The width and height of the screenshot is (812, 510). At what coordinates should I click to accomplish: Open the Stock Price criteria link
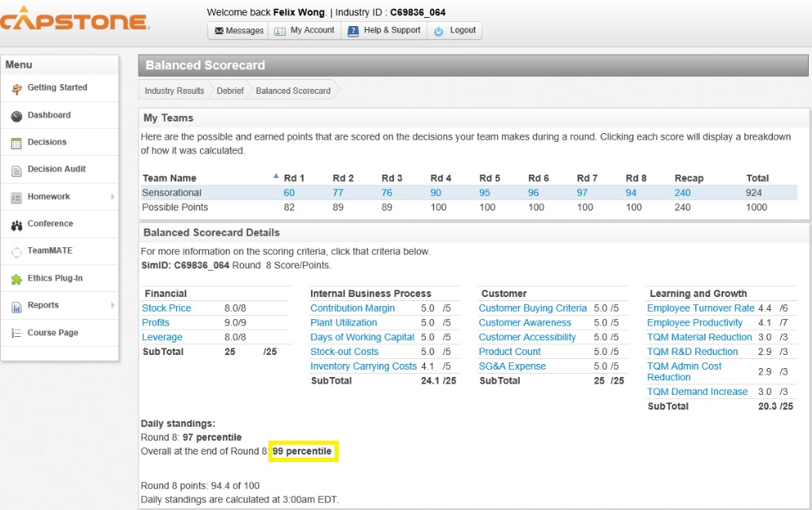[x=166, y=308]
